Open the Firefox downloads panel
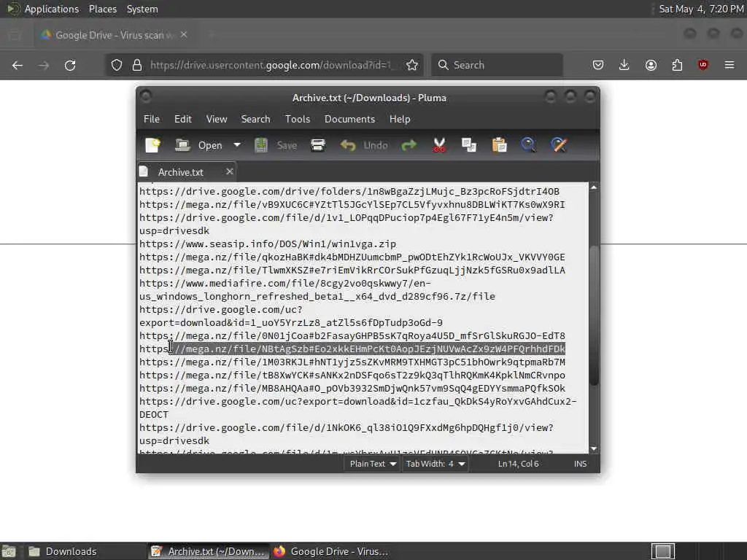The height and width of the screenshot is (560, 747). [624, 65]
